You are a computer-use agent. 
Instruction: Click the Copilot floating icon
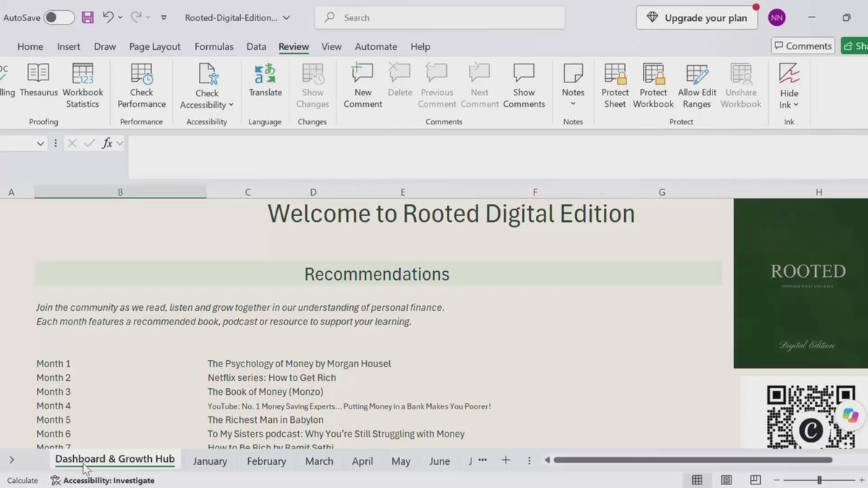850,415
